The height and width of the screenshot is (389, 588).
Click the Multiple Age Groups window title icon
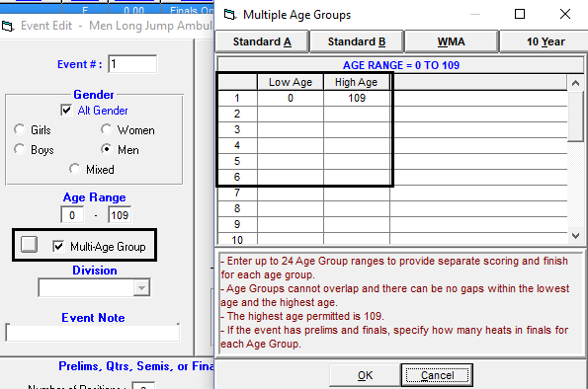pos(230,15)
